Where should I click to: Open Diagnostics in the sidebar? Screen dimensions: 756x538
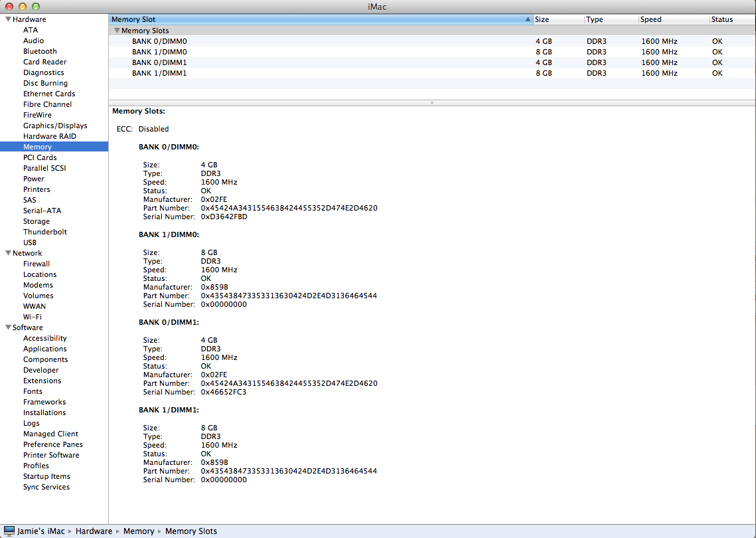click(43, 72)
